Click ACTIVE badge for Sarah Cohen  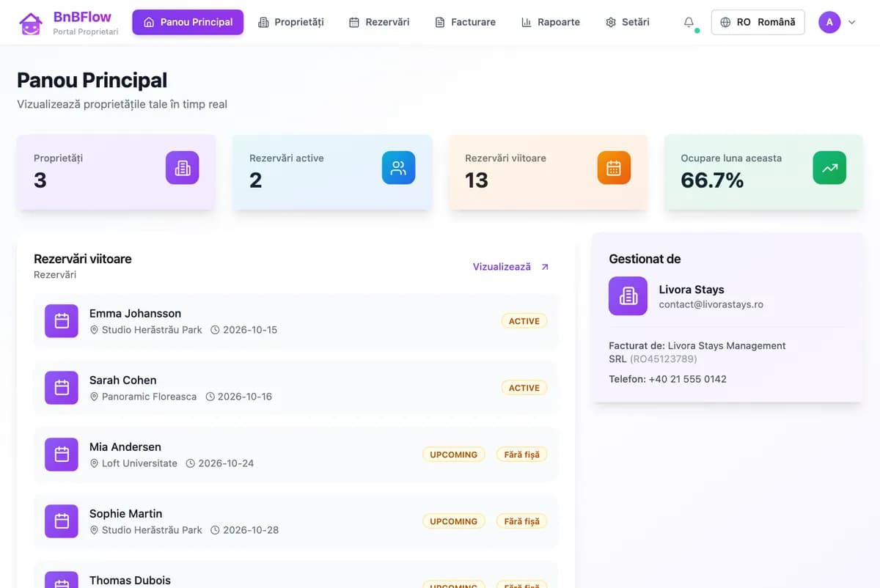[x=524, y=388]
